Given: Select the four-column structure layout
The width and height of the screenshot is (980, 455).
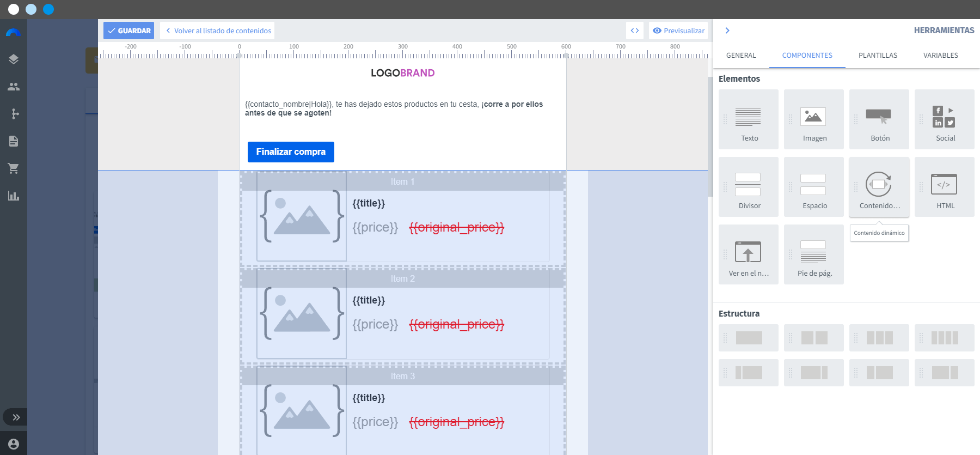Looking at the screenshot, I should point(945,338).
